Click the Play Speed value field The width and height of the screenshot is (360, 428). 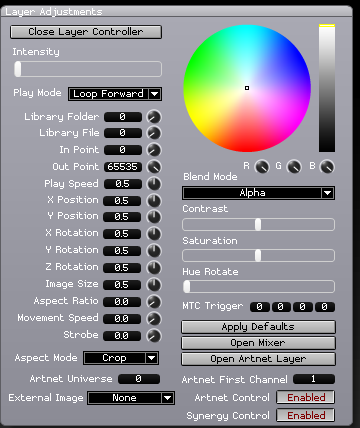pyautogui.click(x=123, y=184)
